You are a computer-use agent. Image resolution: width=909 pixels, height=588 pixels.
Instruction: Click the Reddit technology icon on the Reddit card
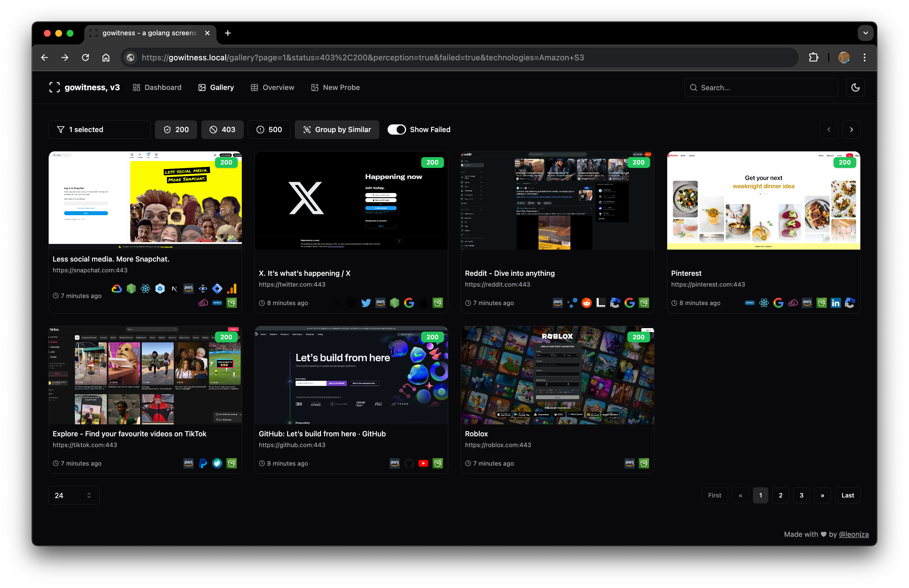pyautogui.click(x=586, y=303)
